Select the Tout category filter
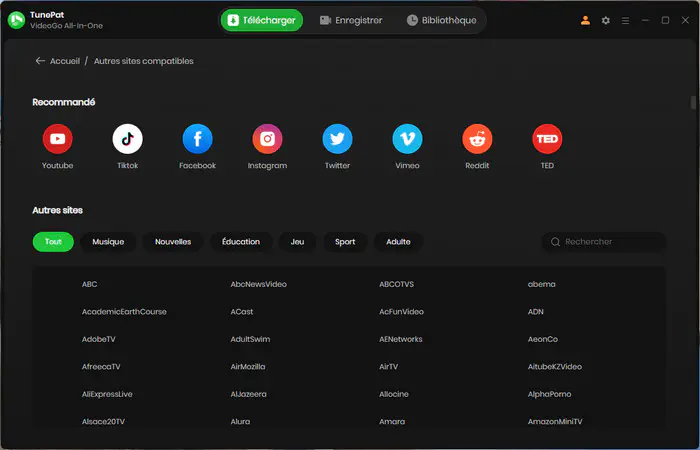The width and height of the screenshot is (700, 450). click(53, 242)
